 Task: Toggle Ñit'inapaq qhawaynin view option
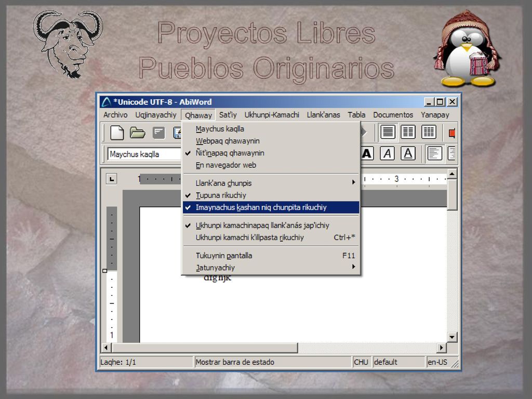(x=271, y=153)
